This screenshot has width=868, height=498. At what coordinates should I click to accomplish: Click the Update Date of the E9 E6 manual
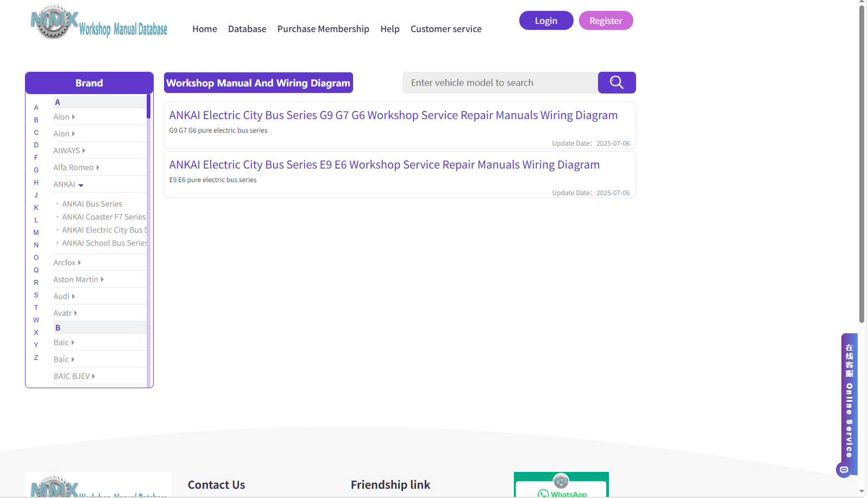pyautogui.click(x=591, y=193)
